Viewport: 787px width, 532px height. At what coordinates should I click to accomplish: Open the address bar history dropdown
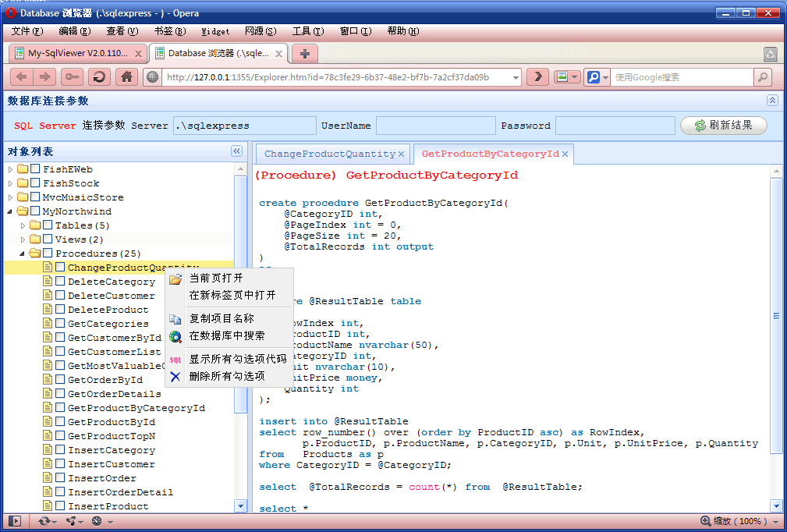(516, 77)
